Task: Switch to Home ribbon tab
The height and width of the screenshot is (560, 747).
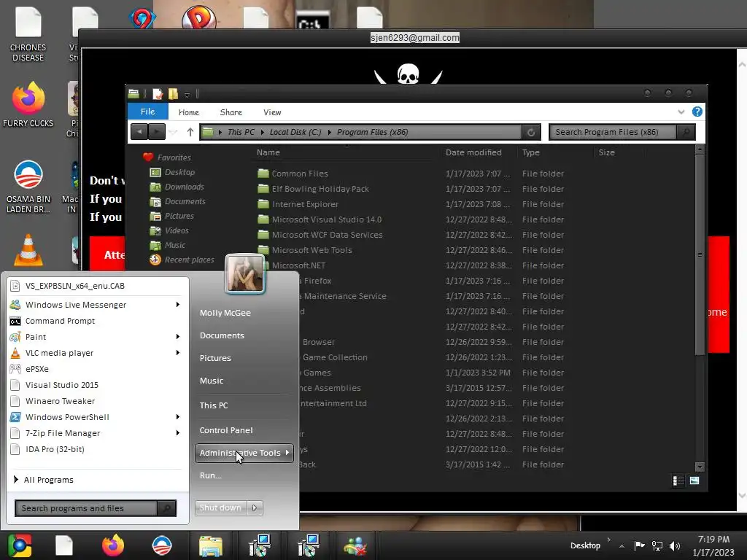Action: click(x=189, y=112)
